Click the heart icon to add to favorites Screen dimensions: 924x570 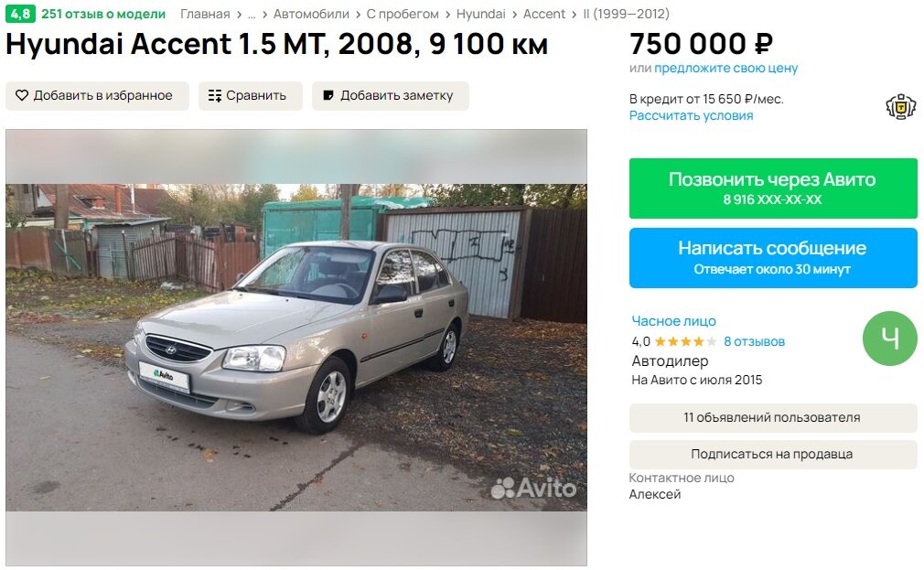(x=22, y=95)
